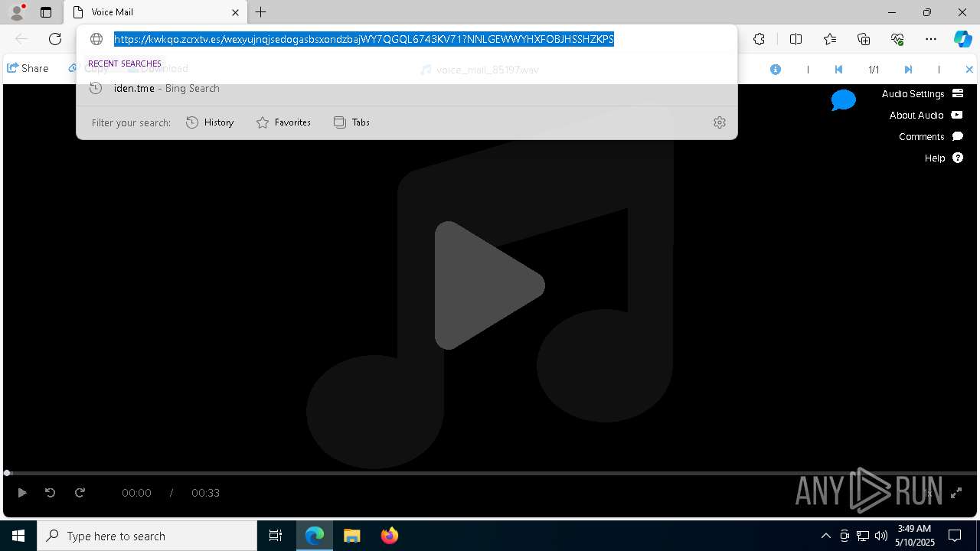Toggle split screen view icon
Viewport: 980px width, 551px height.
795,39
